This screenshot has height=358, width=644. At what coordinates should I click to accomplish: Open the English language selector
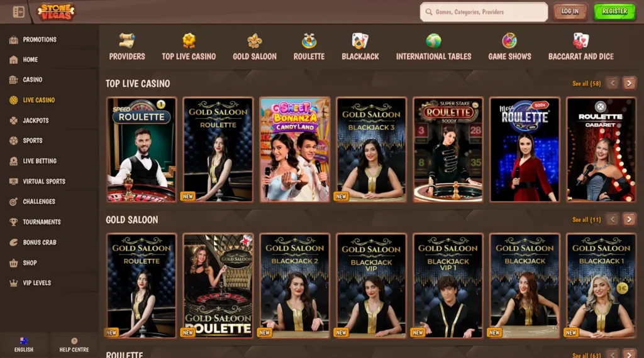pyautogui.click(x=24, y=344)
